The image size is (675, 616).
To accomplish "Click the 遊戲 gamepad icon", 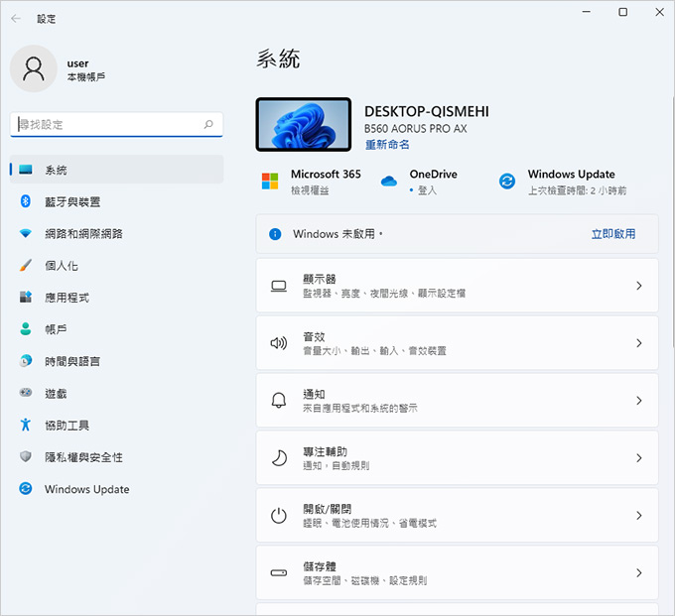I will [26, 393].
